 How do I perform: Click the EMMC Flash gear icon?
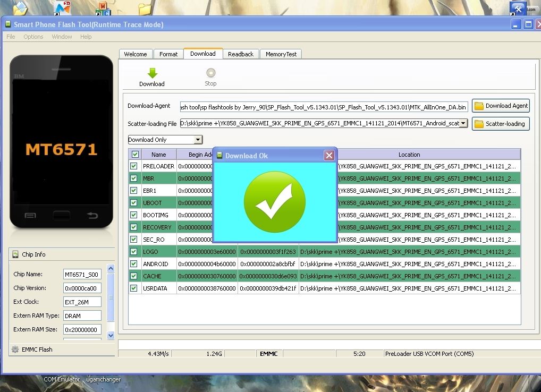coord(15,350)
